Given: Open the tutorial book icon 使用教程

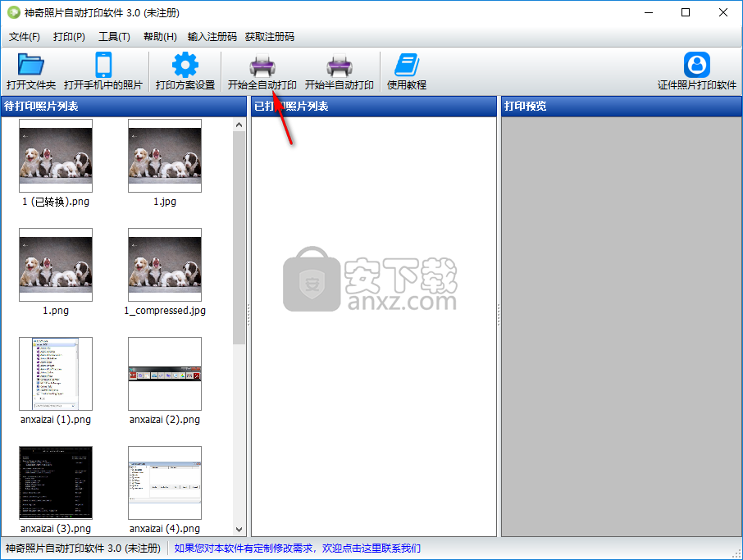Looking at the screenshot, I should [x=407, y=71].
